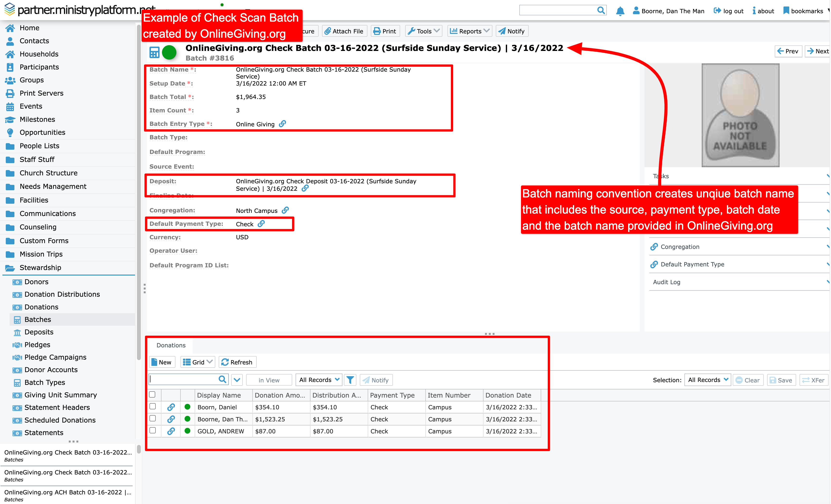Click the filter funnel icon in Donations
Viewport: 831px width, 504px height.
[350, 380]
